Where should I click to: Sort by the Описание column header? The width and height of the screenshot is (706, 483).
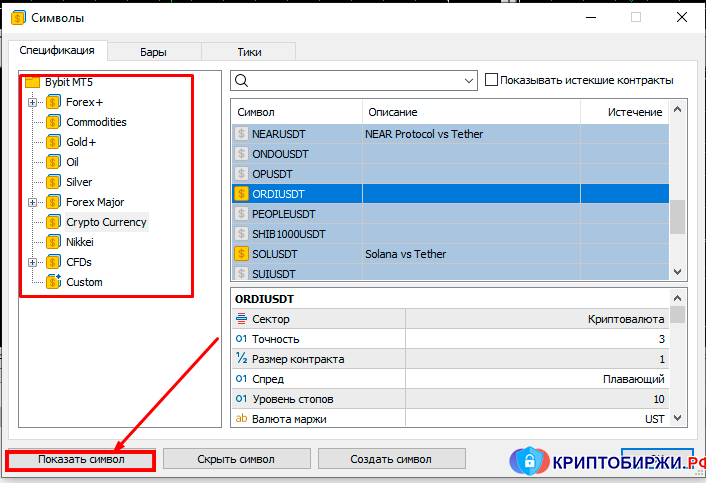pyautogui.click(x=471, y=112)
